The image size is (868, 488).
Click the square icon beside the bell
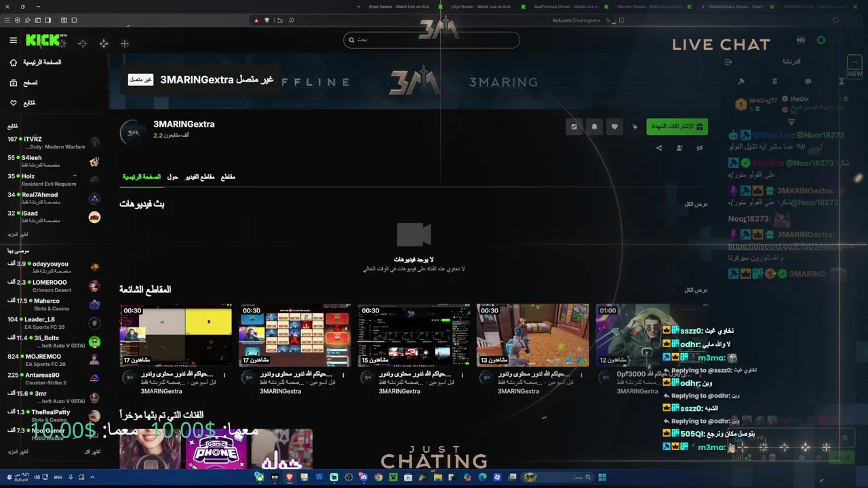coord(574,127)
